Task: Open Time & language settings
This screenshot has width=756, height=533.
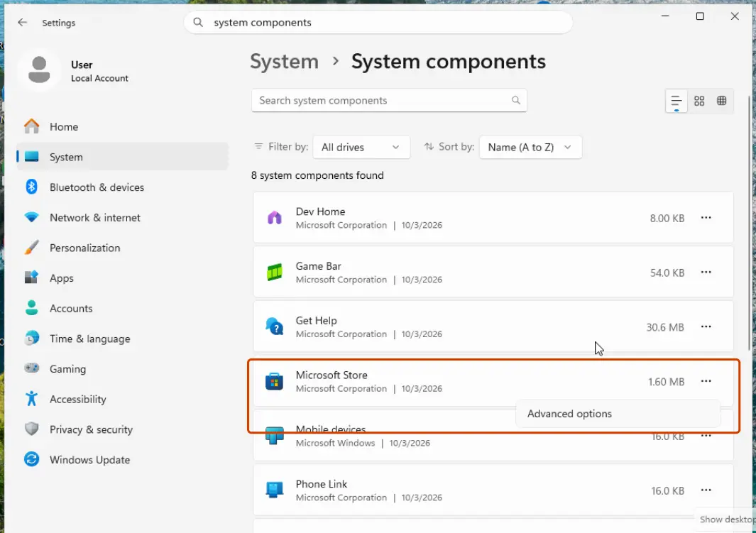Action: (x=123, y=339)
